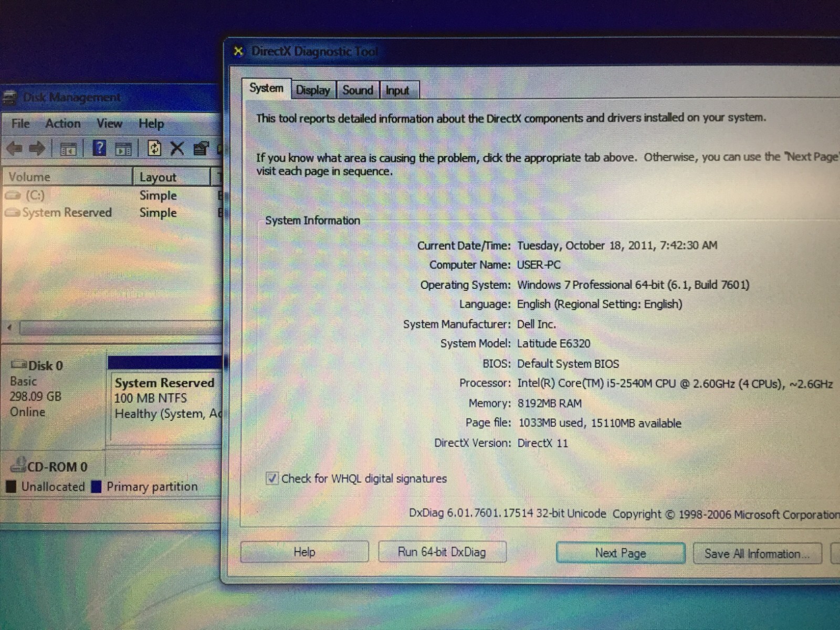
Task: Select the (C:) volume drive icon
Action: (x=13, y=195)
